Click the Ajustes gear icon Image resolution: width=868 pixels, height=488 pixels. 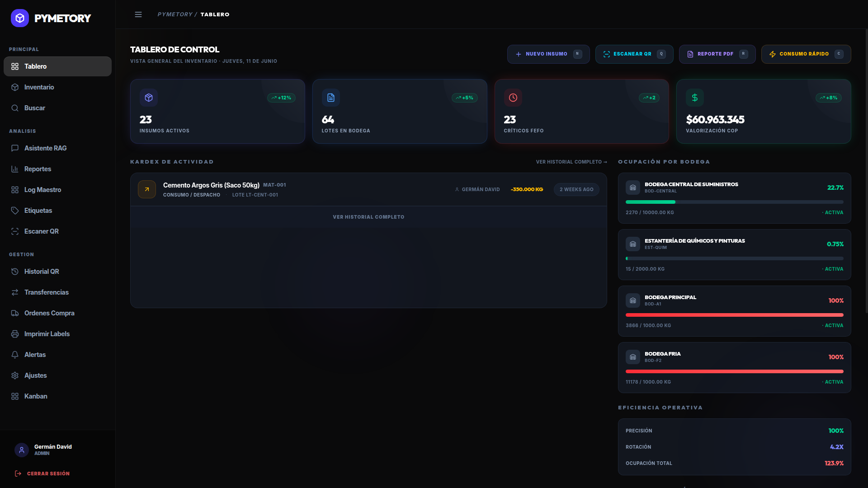point(15,375)
